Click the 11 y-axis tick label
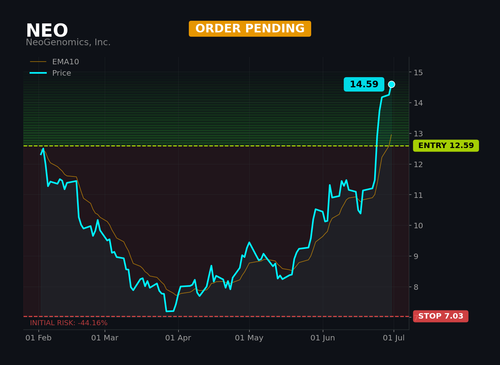Viewport: 500px width, 365px height. tap(418, 195)
